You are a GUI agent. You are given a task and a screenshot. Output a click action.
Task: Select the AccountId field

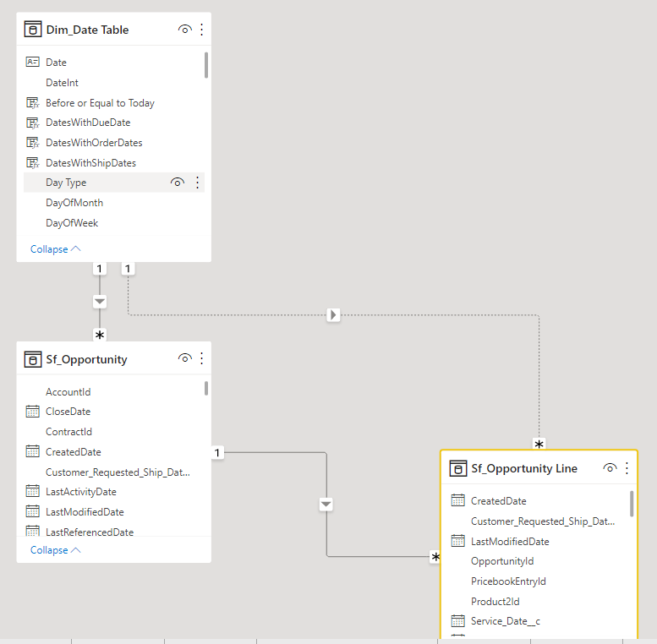(x=114, y=392)
